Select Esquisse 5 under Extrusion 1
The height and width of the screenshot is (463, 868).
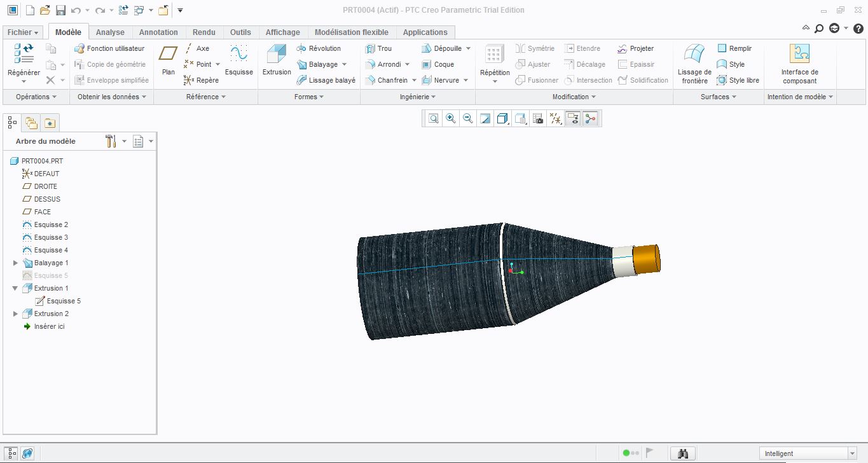(58, 301)
